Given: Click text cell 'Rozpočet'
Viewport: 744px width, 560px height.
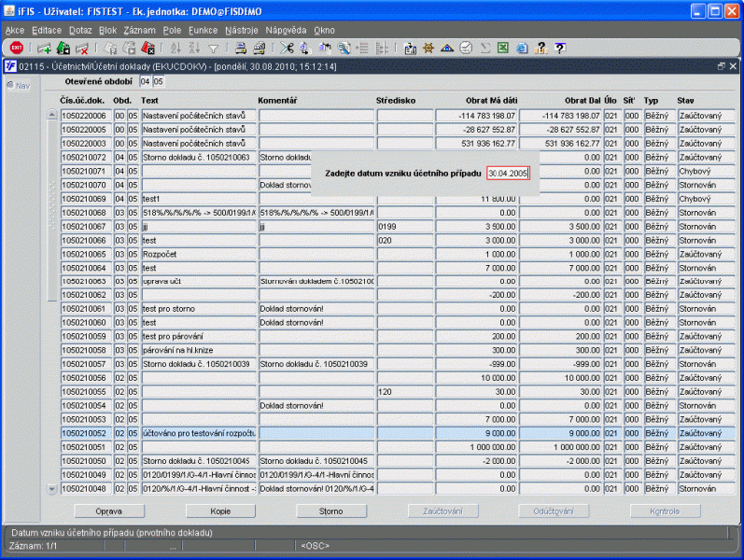Looking at the screenshot, I should point(199,254).
